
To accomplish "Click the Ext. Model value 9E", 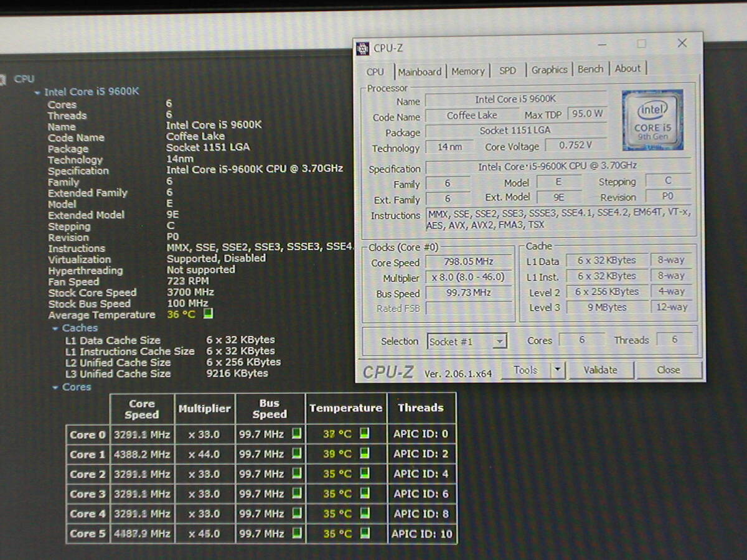I will click(558, 198).
